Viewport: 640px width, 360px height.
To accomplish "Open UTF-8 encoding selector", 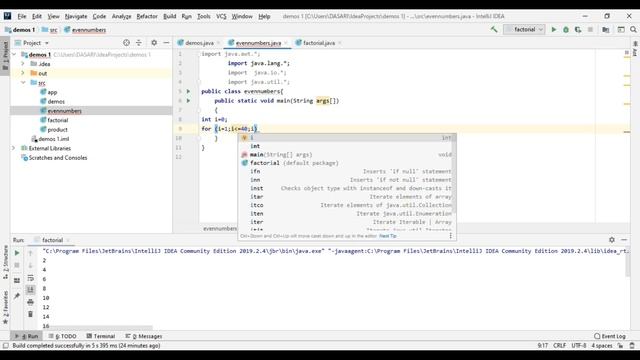I will point(579,346).
